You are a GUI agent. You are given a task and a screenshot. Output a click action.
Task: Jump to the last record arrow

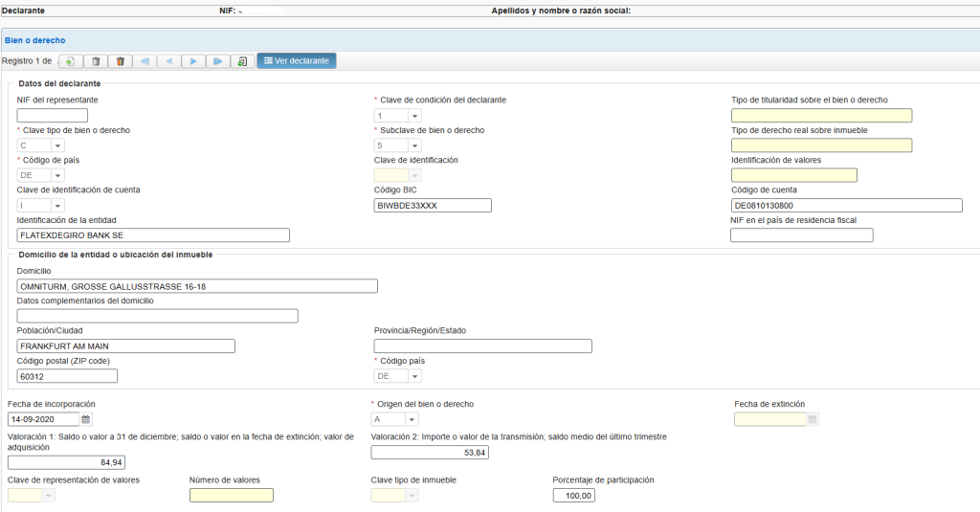[218, 61]
